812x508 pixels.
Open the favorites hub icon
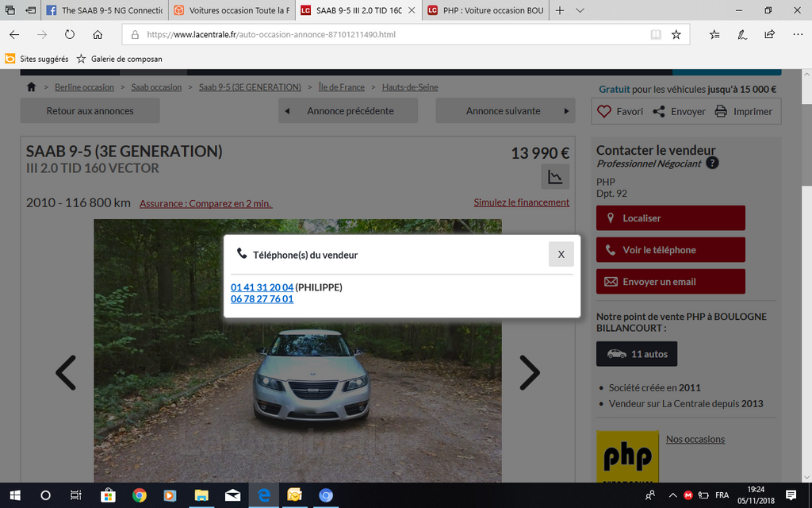[x=714, y=35]
